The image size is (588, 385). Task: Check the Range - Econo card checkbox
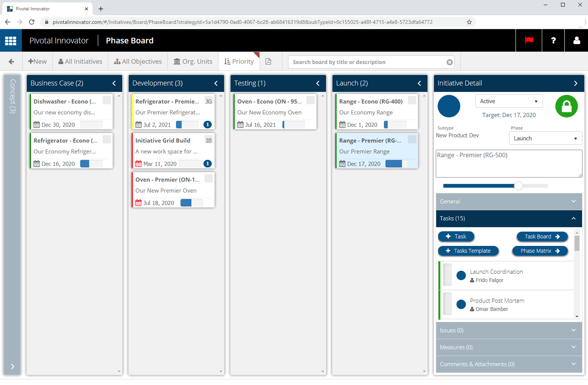(412, 100)
